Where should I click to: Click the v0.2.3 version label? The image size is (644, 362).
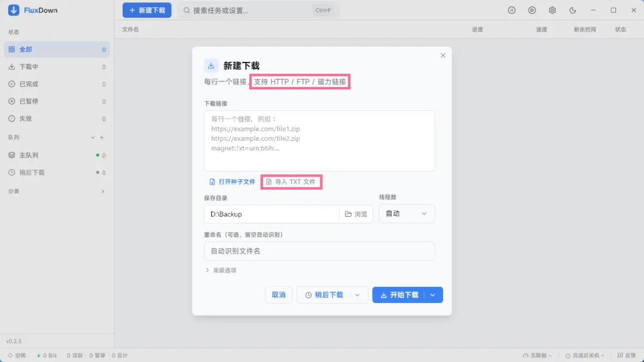click(x=14, y=341)
